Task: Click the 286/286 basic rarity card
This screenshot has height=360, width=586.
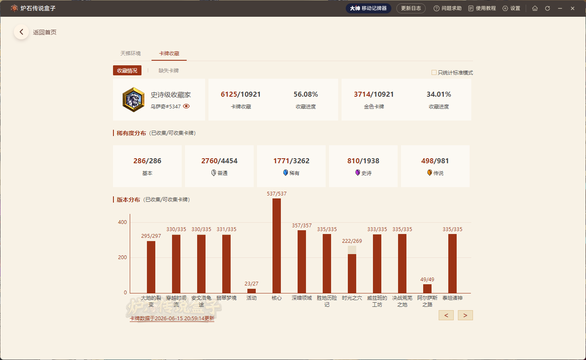Action: [x=147, y=166]
